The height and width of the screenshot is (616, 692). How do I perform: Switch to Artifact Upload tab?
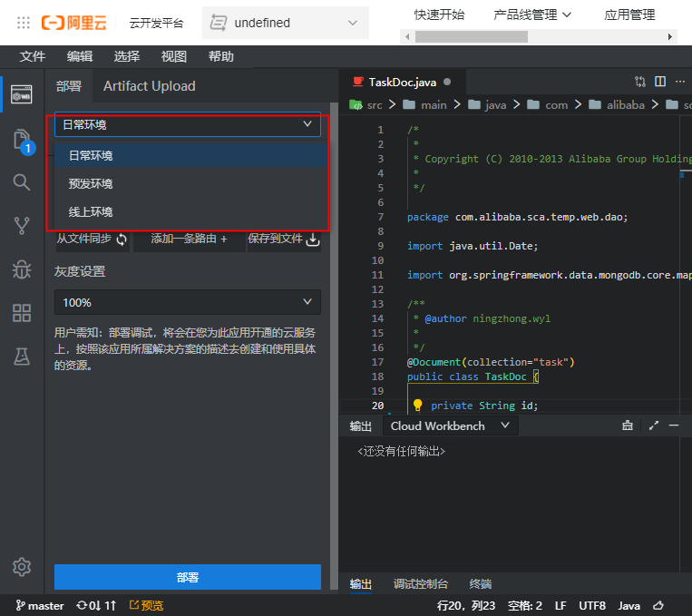(x=149, y=85)
